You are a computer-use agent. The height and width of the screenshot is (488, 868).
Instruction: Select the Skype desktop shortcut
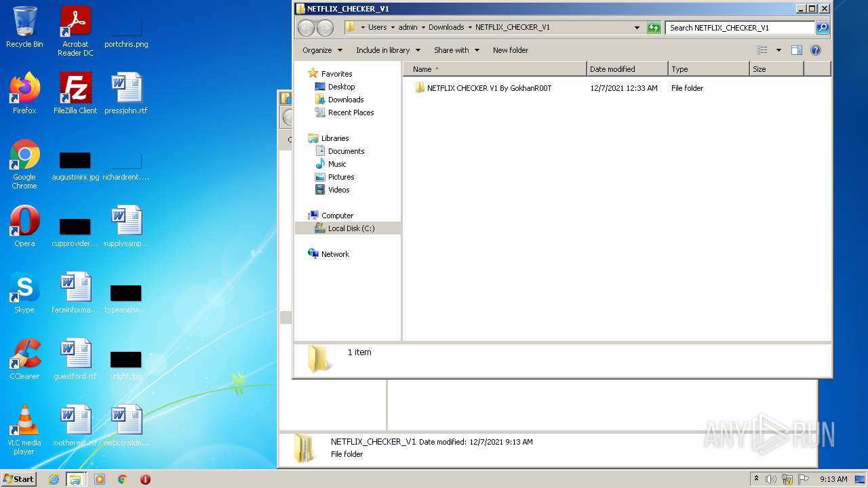(x=24, y=293)
